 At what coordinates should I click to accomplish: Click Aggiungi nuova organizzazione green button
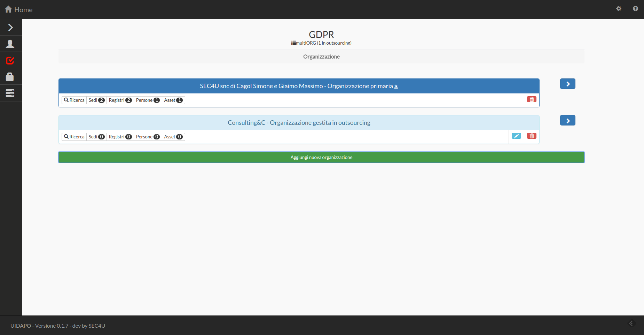pos(321,157)
